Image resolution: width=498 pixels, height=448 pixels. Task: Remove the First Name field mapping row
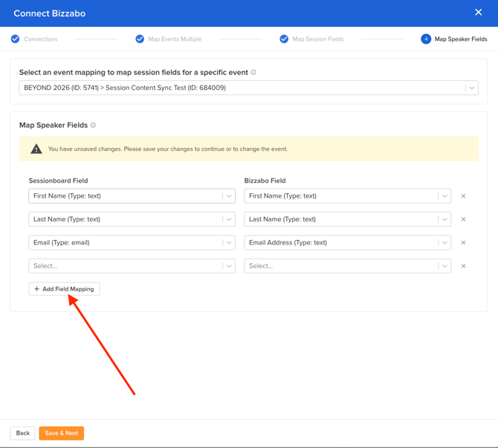[x=463, y=196]
